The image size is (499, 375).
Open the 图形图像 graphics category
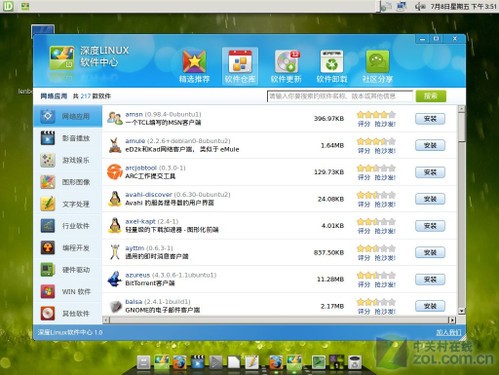(68, 182)
